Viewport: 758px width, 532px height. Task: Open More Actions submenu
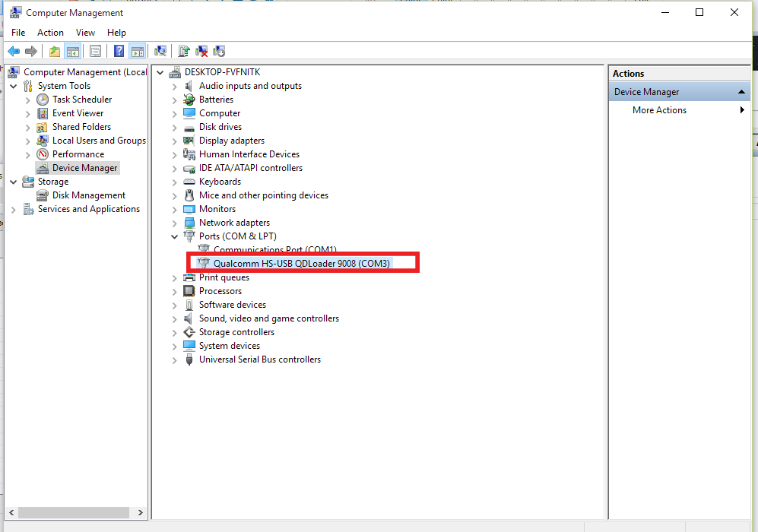[659, 110]
